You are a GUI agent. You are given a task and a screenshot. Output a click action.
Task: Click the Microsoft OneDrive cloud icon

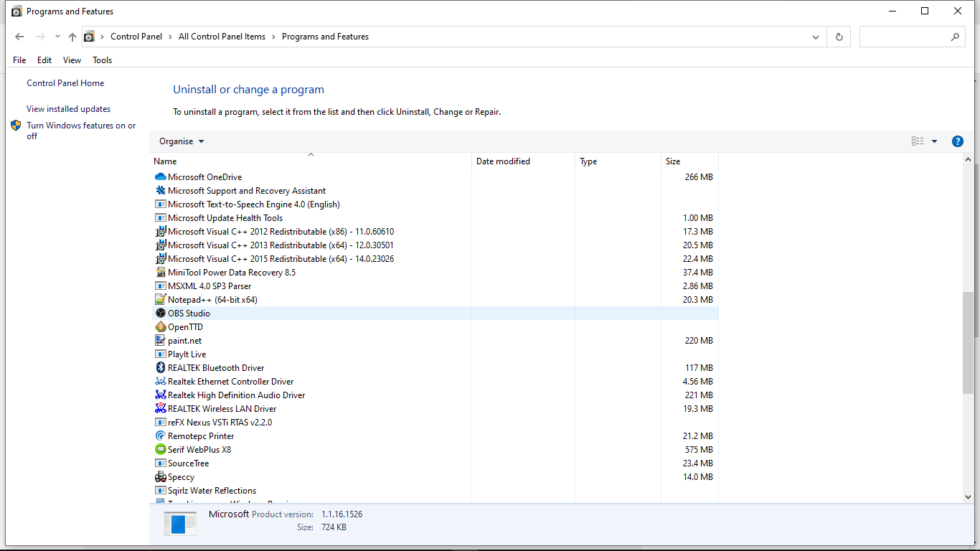pos(161,177)
